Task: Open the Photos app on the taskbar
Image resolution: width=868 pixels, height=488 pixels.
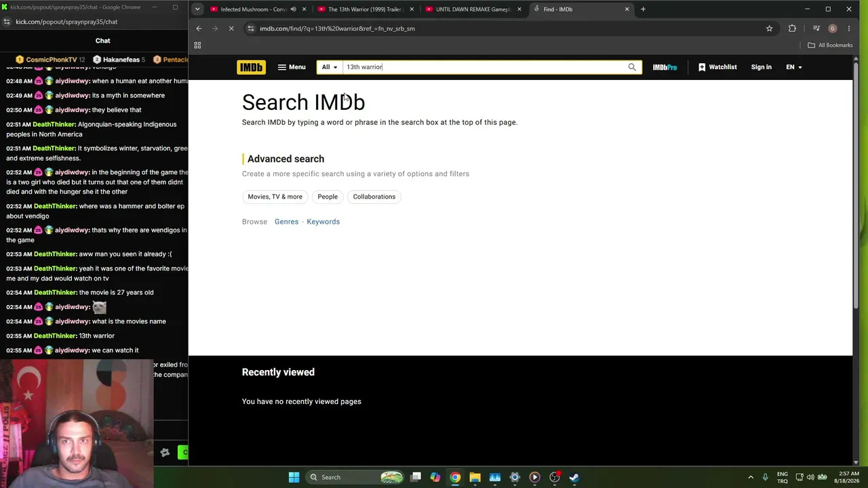Action: click(x=494, y=477)
